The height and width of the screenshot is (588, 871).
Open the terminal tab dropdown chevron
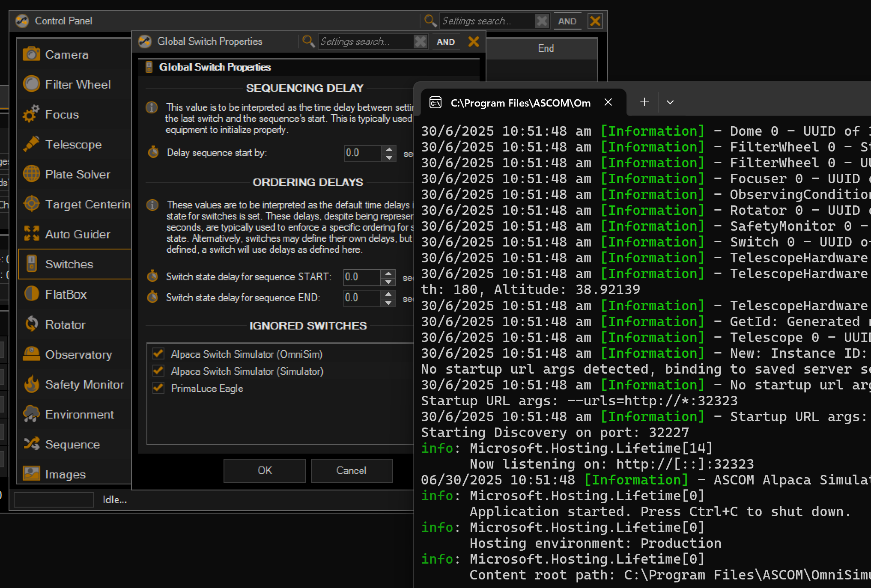[x=670, y=102]
